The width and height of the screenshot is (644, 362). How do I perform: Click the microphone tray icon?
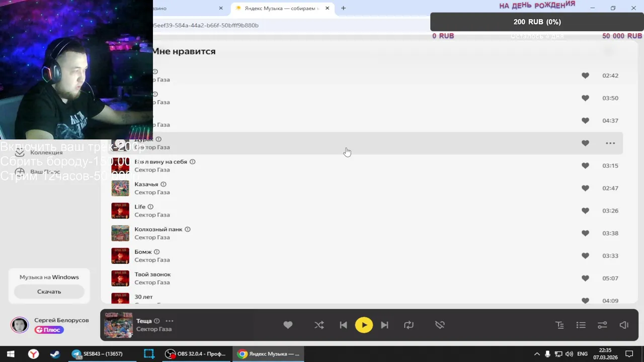tap(547, 354)
